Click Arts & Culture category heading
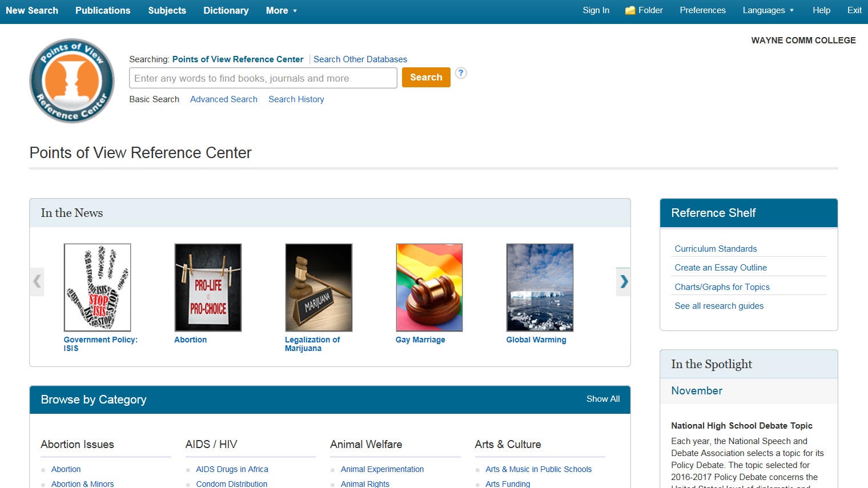 [508, 445]
